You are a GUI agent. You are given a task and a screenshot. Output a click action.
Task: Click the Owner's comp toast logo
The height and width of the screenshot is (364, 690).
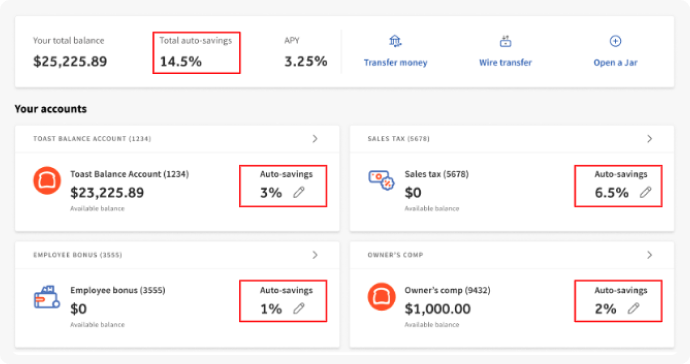coord(382,297)
